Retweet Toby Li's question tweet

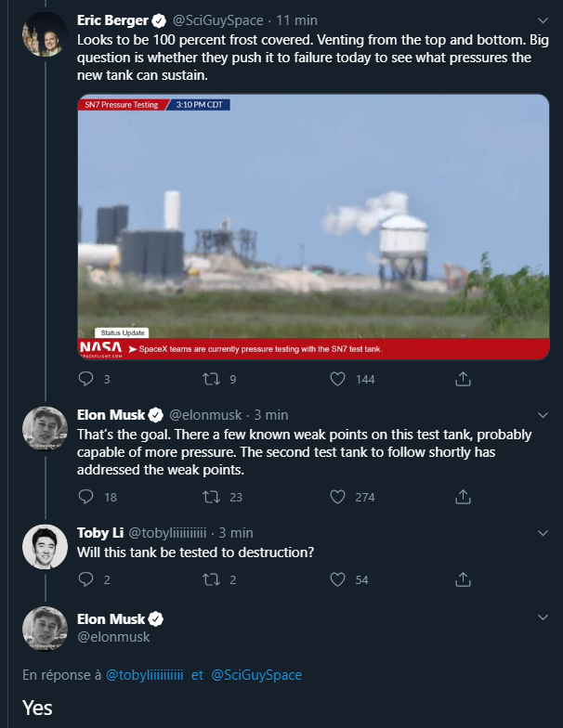click(211, 579)
